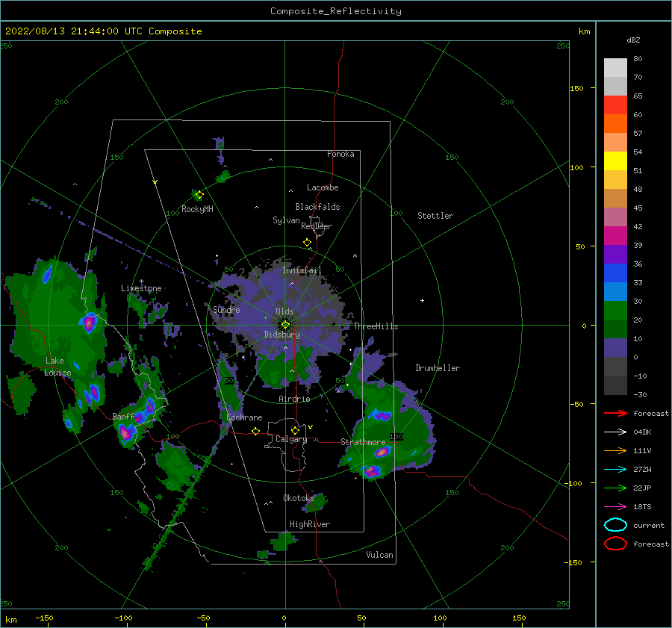The width and height of the screenshot is (672, 628).
Task: Click the right axis 150 tick label
Action: tap(576, 88)
